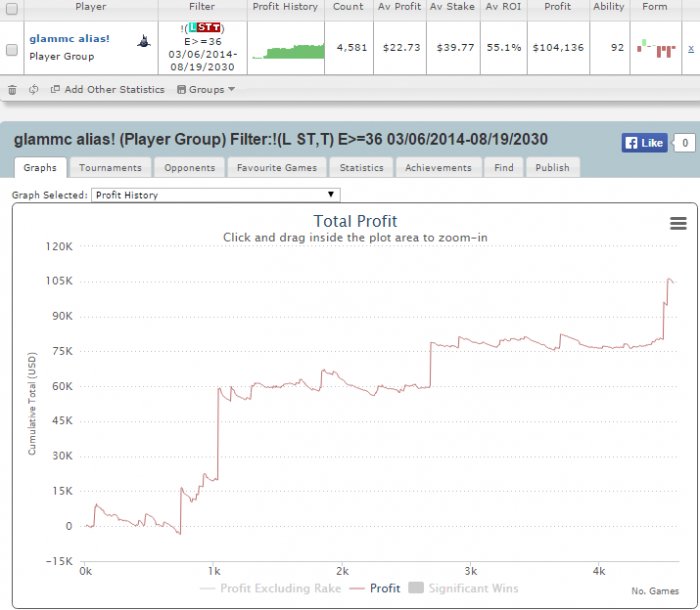Sort by the Filter column header
This screenshot has width=700, height=610.
[202, 7]
